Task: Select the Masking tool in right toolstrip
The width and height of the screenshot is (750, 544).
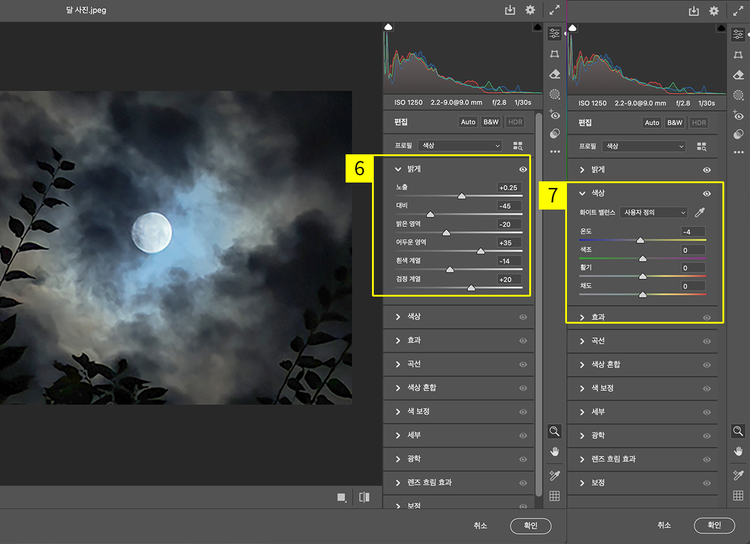Action: pos(738,95)
